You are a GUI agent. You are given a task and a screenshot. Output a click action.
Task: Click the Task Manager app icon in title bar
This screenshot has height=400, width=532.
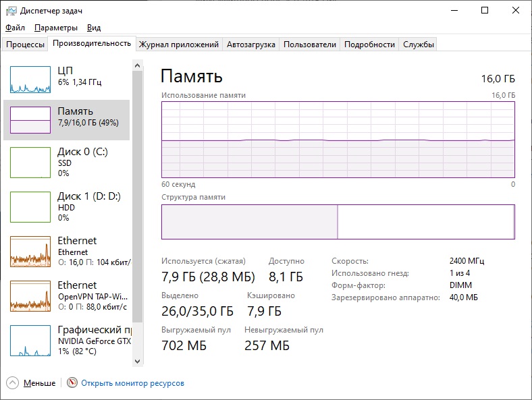point(11,11)
